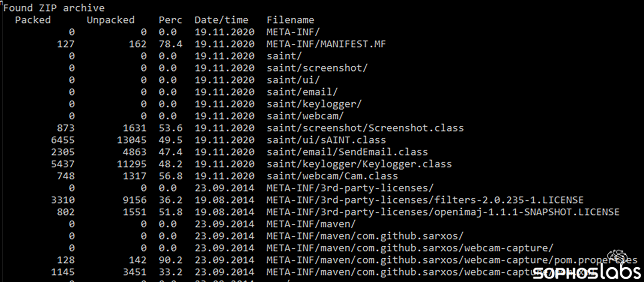Click the Date/time column header

[x=221, y=20]
